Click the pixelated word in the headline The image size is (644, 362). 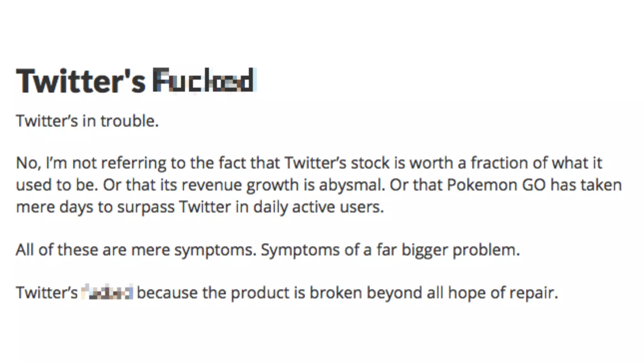pyautogui.click(x=204, y=81)
